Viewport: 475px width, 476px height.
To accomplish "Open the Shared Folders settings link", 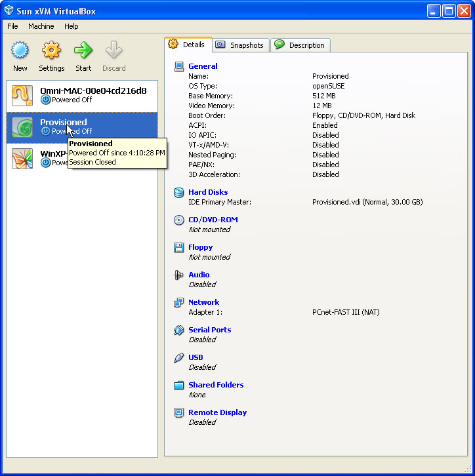I will coord(216,385).
